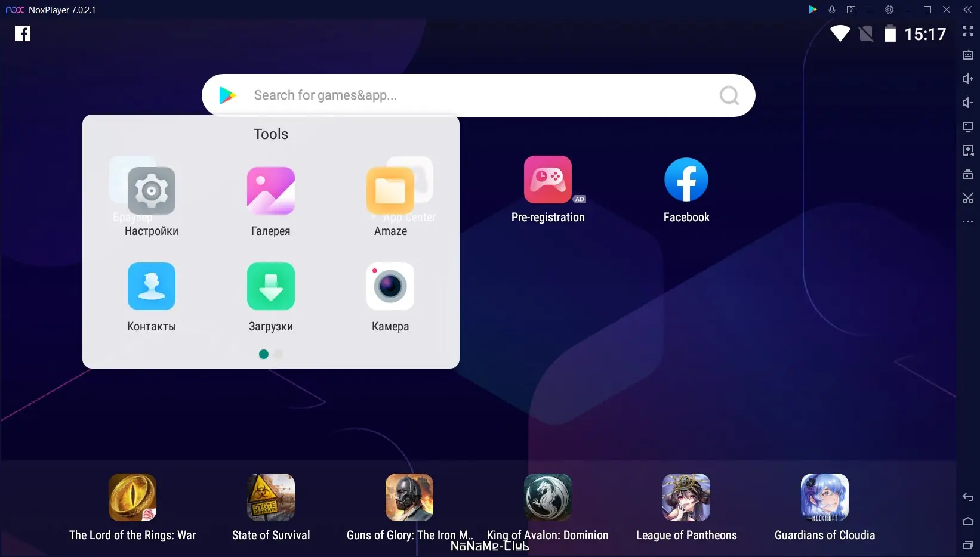Toggle fullscreen mode from the sidebar
Image resolution: width=980 pixels, height=557 pixels.
tap(968, 31)
